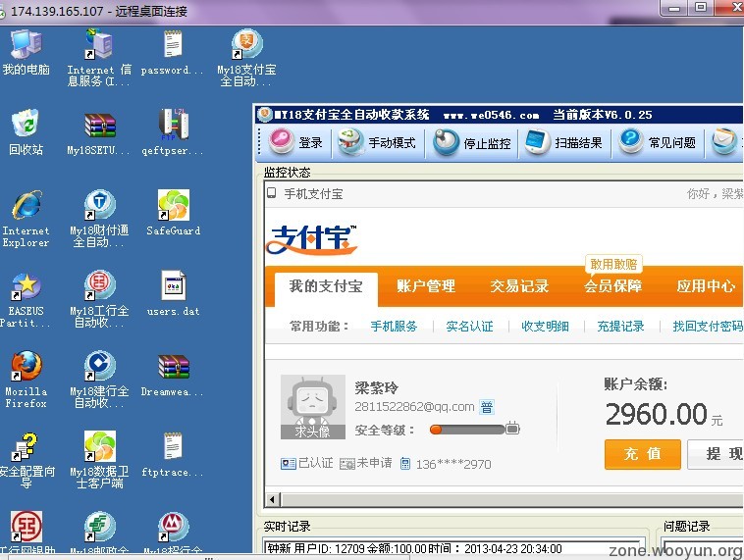
Task: Open the Internet 信息服务 shortcut
Action: coord(99,58)
